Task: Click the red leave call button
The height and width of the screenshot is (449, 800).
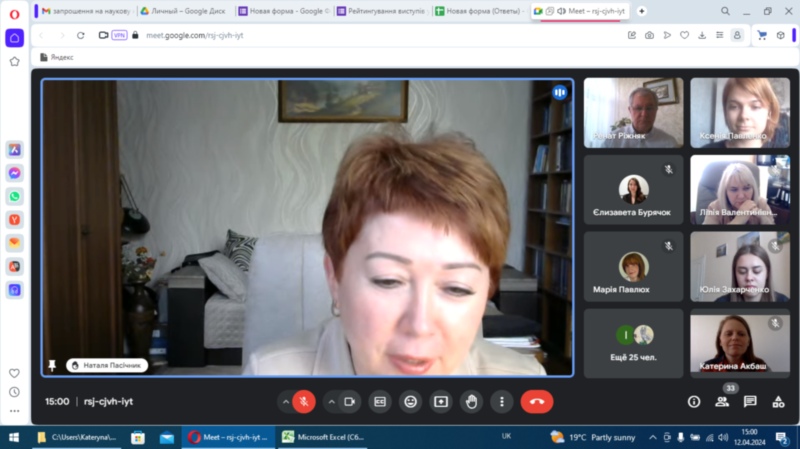Action: click(537, 401)
